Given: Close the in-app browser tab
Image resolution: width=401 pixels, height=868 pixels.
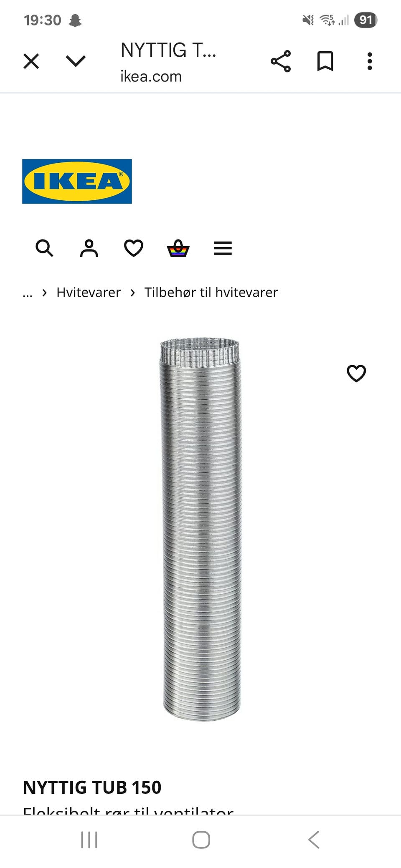Looking at the screenshot, I should pyautogui.click(x=31, y=61).
